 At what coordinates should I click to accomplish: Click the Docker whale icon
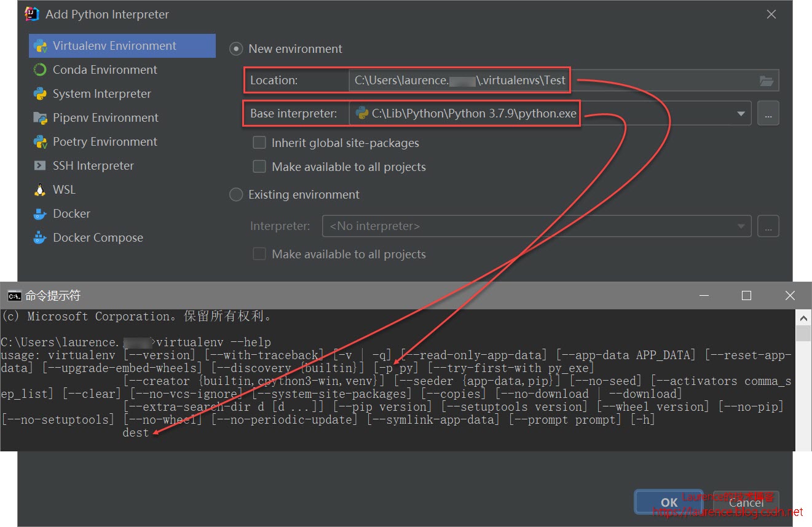41,214
